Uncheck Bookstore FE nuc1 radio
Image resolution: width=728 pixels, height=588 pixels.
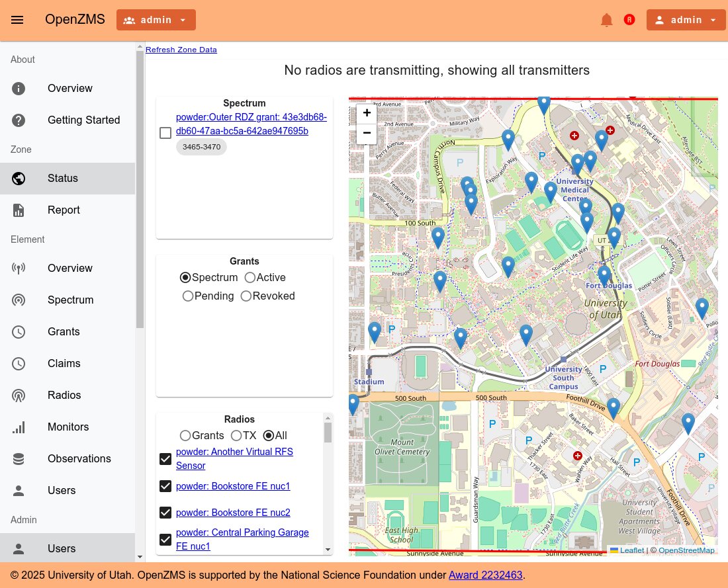click(165, 486)
